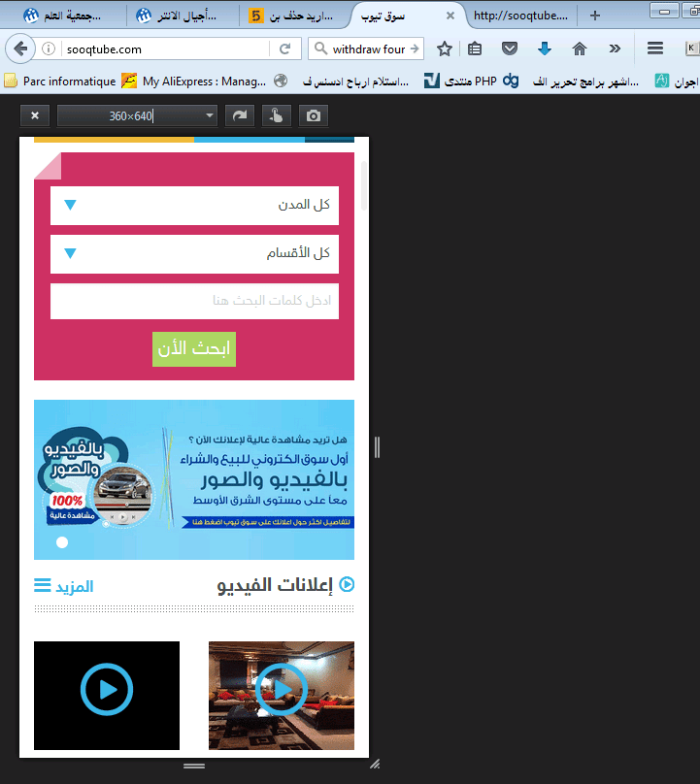Close responsive design mode with X
The image size is (700, 784).
pyautogui.click(x=35, y=116)
